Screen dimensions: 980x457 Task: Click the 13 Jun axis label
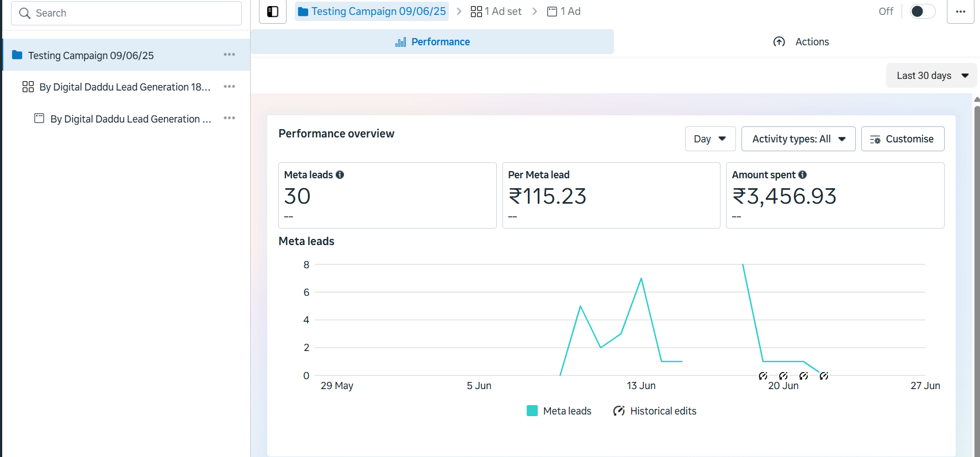641,386
